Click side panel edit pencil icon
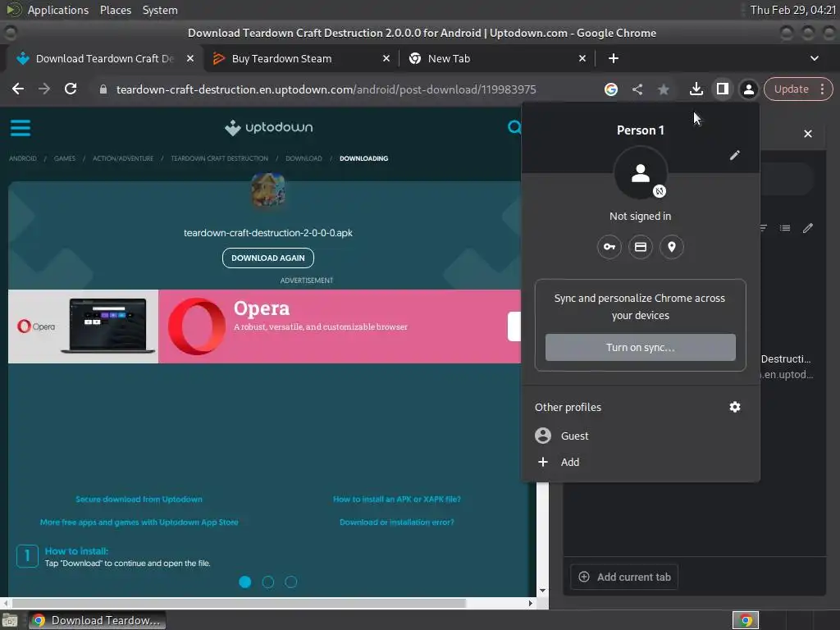Image resolution: width=840 pixels, height=630 pixels. coord(807,228)
